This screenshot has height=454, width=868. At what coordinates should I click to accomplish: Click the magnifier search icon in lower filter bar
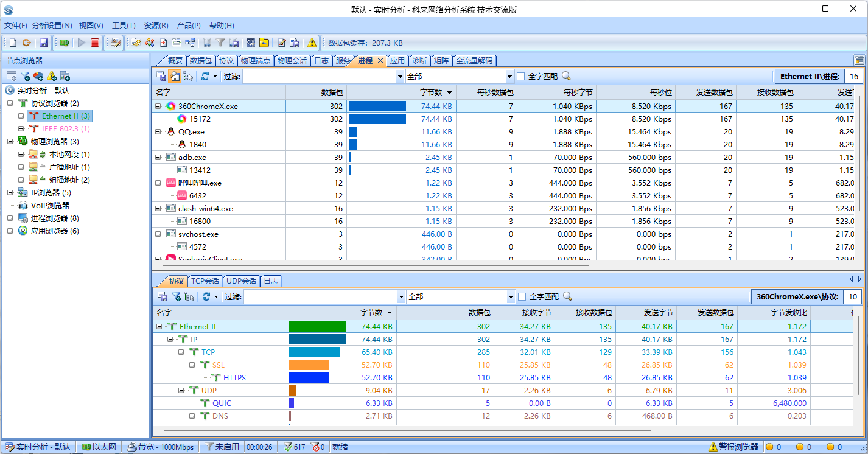click(x=567, y=296)
